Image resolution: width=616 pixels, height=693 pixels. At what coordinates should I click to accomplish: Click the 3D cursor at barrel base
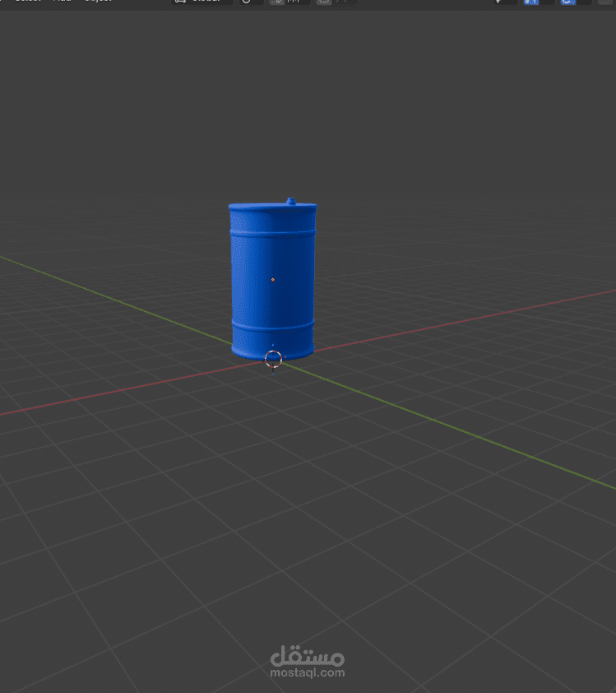(273, 359)
